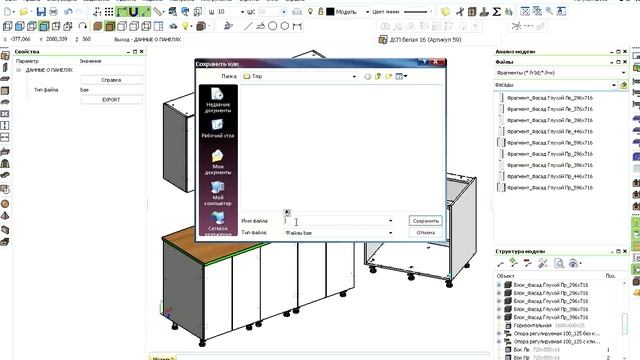Collapse the ДАННЫЕ О ПАНЕЛЯХ property group
The image size is (640, 360).
19,70
